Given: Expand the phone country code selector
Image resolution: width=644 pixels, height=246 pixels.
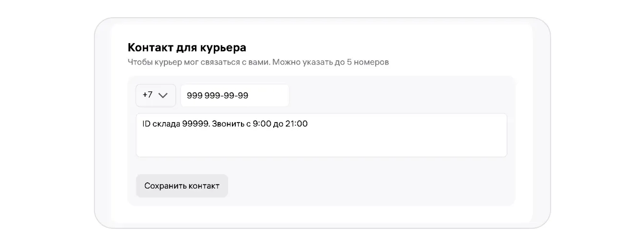Looking at the screenshot, I should click(156, 95).
